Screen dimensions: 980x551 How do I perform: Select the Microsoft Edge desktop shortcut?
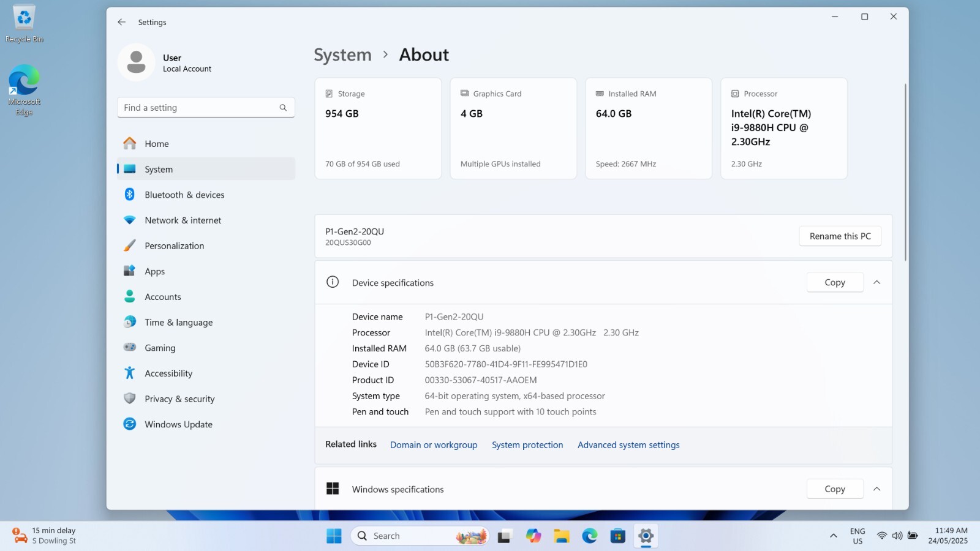24,90
